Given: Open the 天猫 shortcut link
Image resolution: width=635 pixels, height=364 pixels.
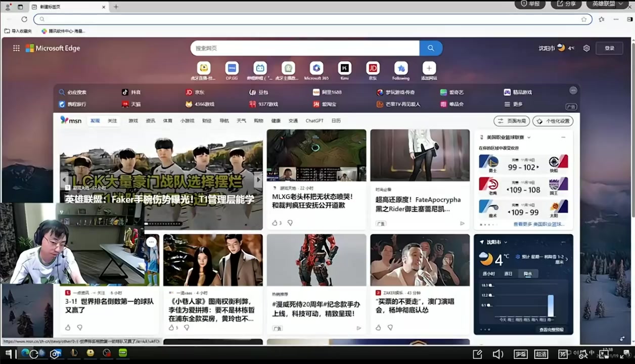Looking at the screenshot, I should [x=131, y=104].
